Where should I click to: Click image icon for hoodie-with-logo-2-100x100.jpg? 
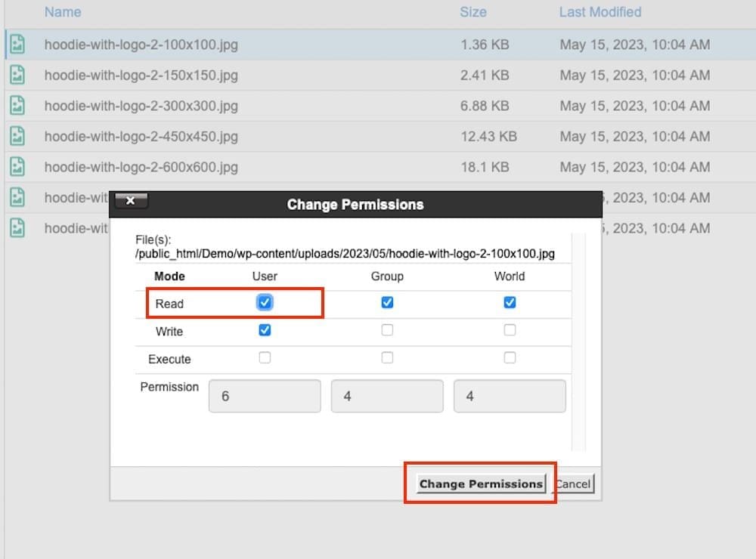pyautogui.click(x=17, y=45)
